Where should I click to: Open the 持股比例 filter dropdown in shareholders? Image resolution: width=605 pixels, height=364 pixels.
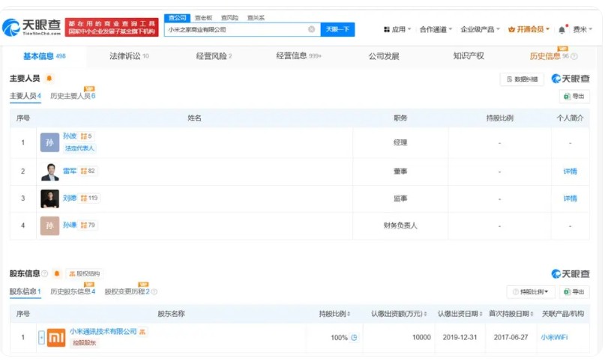pos(531,292)
